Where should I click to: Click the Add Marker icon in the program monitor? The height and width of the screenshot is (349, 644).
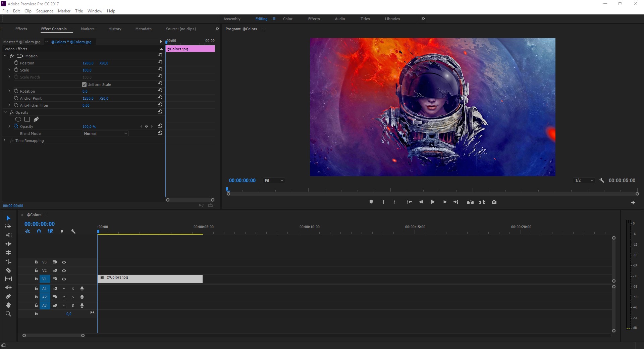[x=371, y=202]
